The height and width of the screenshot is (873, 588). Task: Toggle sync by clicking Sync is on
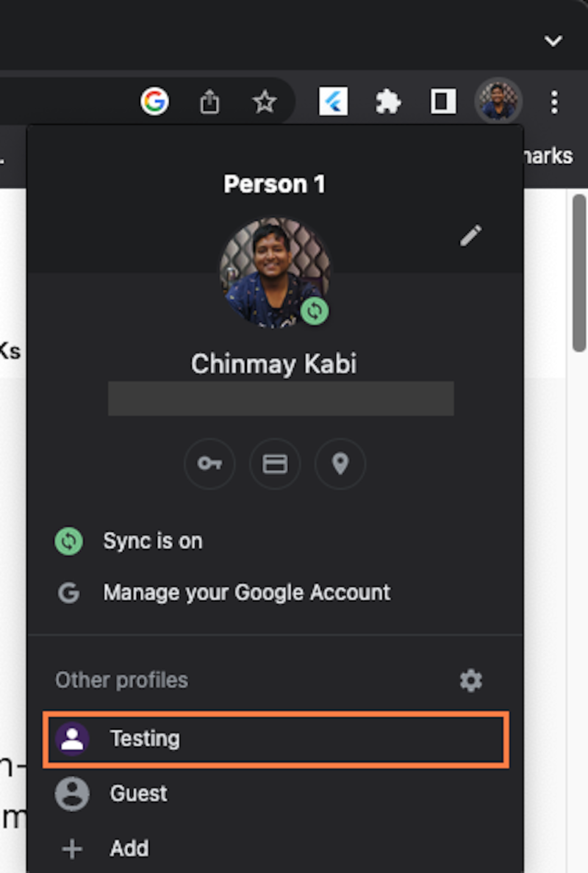[152, 541]
